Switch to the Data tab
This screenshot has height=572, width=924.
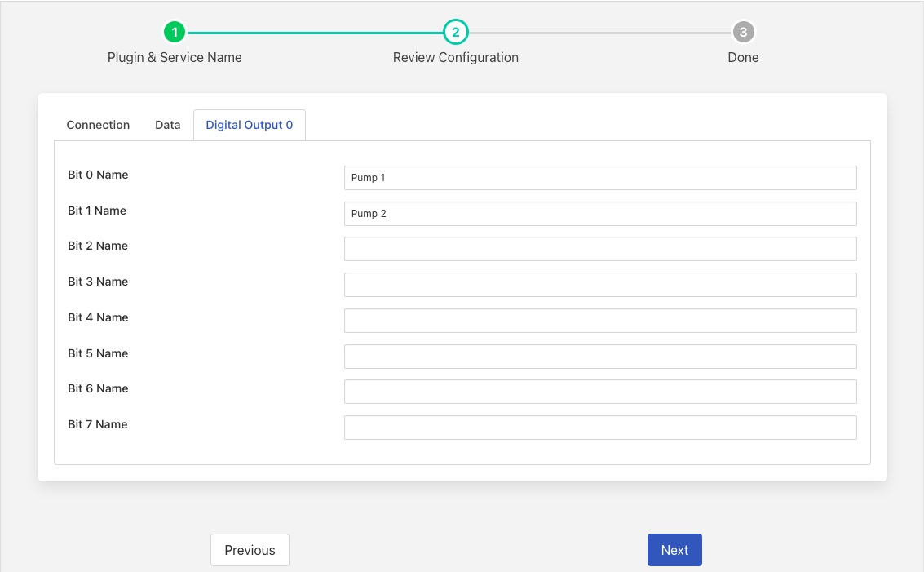168,125
